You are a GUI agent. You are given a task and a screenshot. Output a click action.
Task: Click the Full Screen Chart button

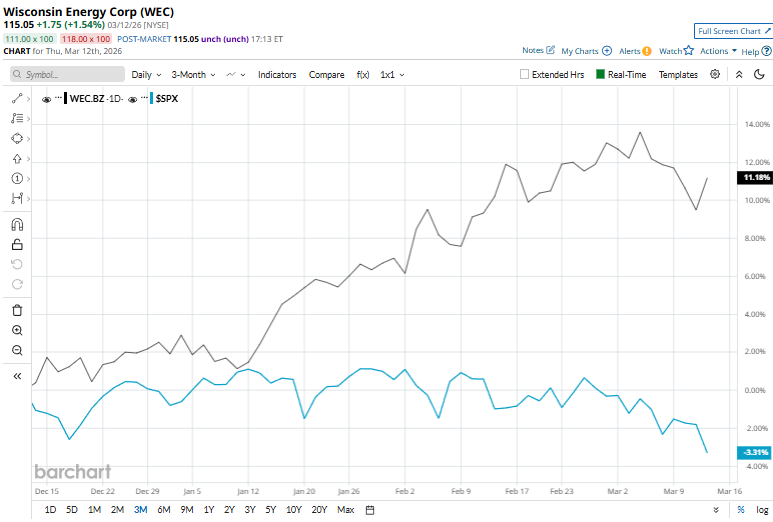pyautogui.click(x=731, y=31)
